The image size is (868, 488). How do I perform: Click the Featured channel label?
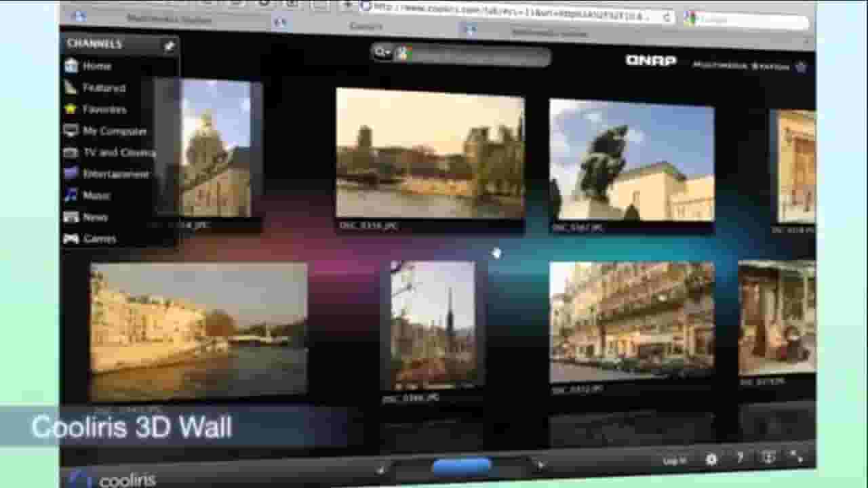coord(104,87)
